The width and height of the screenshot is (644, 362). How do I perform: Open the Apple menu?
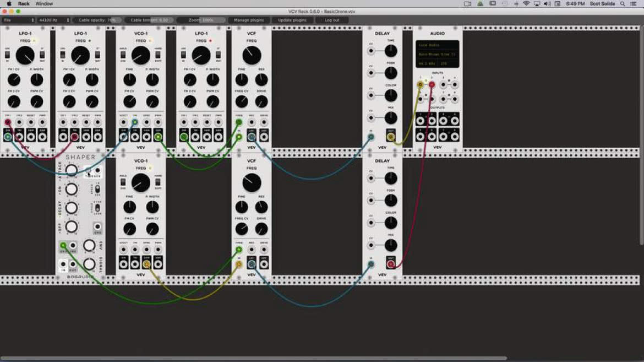9,4
